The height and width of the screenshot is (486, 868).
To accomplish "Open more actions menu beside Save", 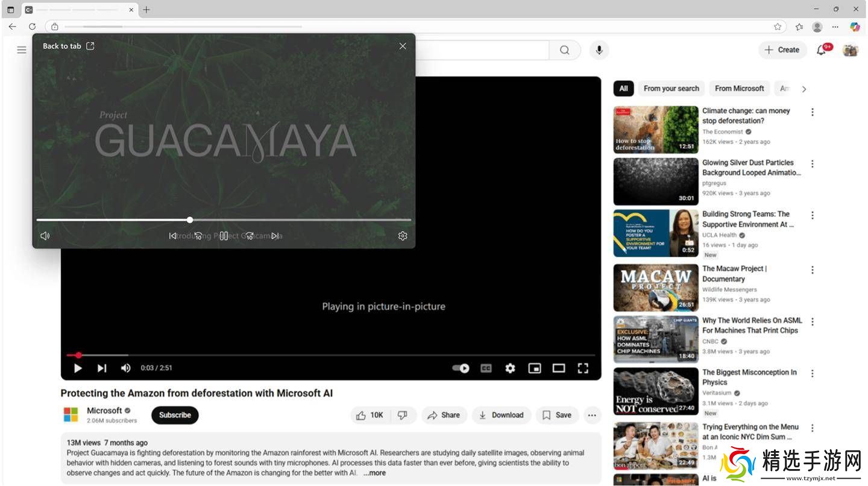I will coord(592,415).
